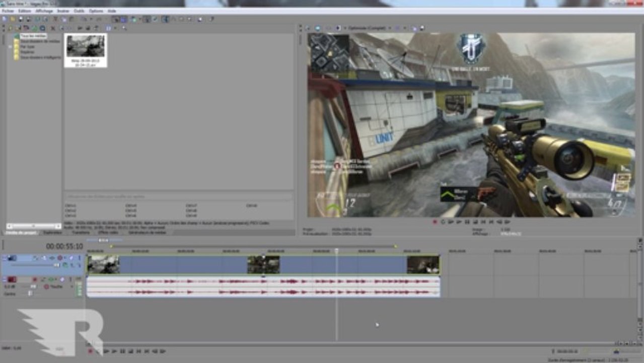The width and height of the screenshot is (644, 363).
Task: Click the What's This Help icon
Action: [x=211, y=19]
